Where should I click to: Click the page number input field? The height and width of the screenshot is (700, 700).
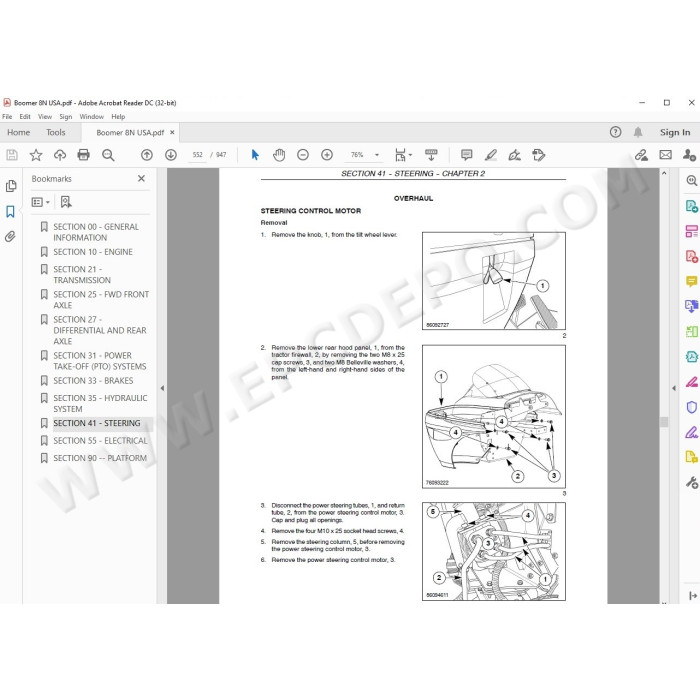(x=198, y=155)
